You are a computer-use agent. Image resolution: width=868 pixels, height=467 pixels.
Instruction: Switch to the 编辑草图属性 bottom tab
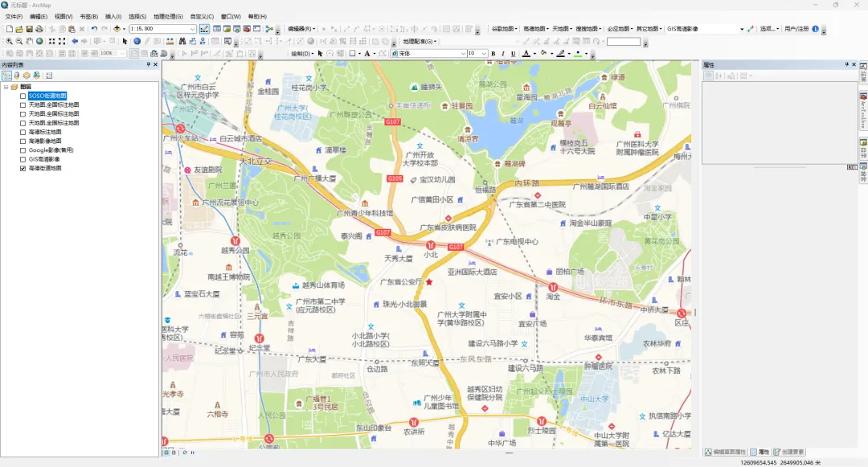tap(726, 452)
